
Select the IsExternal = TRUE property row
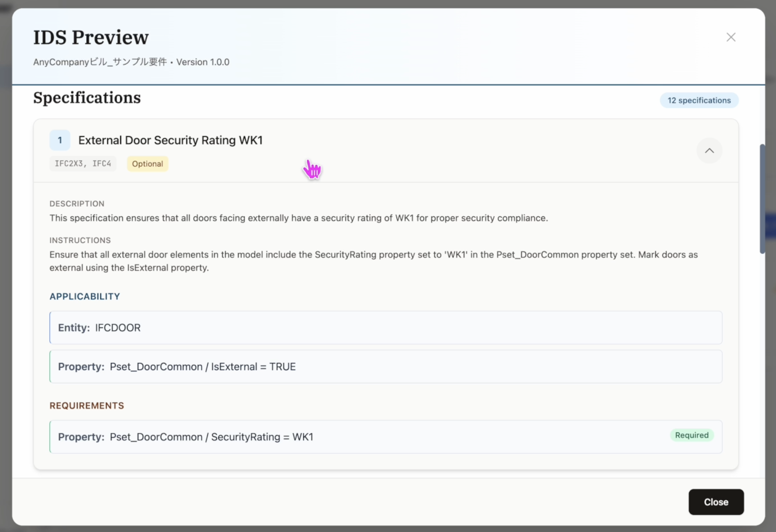pos(386,367)
